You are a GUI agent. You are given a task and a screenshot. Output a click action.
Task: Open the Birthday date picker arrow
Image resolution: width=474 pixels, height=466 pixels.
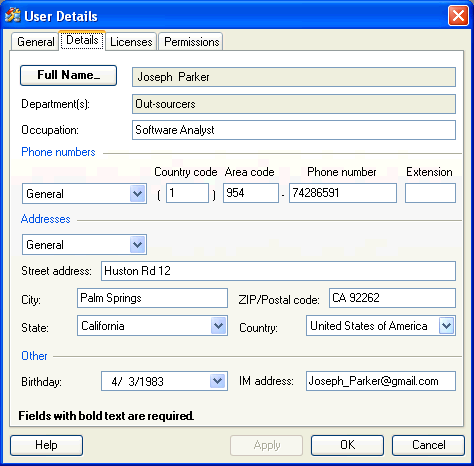218,381
